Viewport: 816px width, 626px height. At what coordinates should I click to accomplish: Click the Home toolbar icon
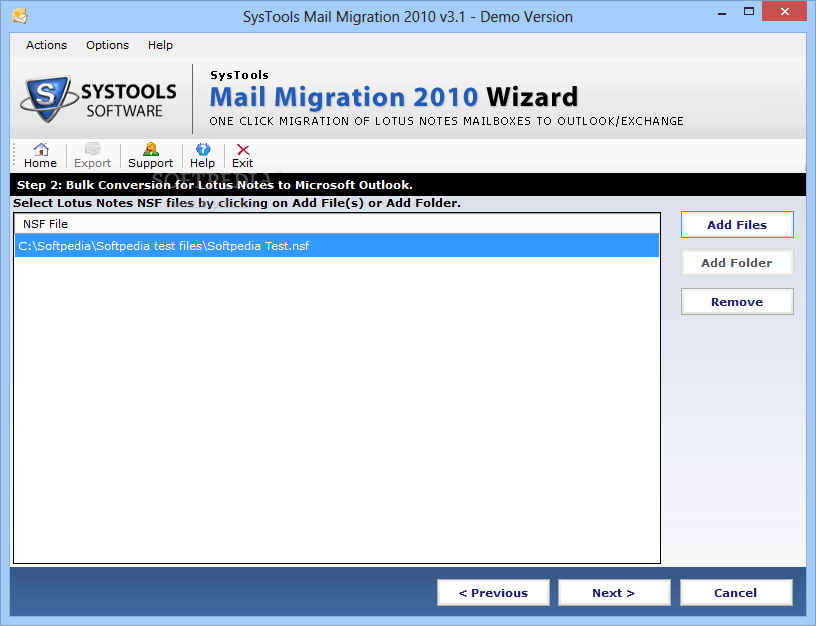coord(41,155)
